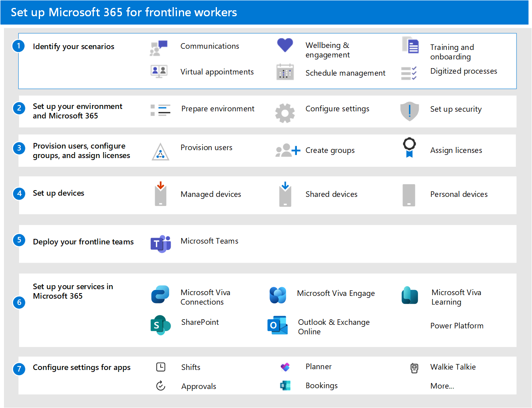Click the Training and onboarding document icon
This screenshot has height=408, width=532.
tap(410, 45)
